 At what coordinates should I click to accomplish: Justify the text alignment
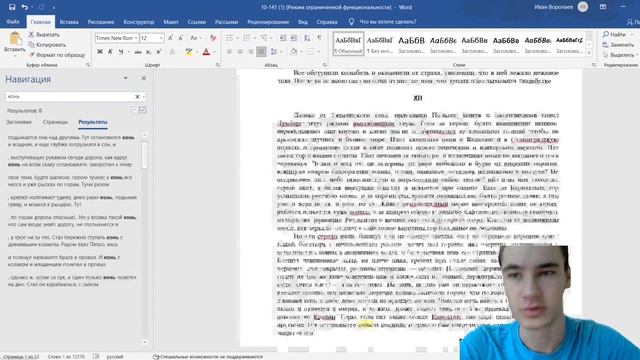pos(261,52)
